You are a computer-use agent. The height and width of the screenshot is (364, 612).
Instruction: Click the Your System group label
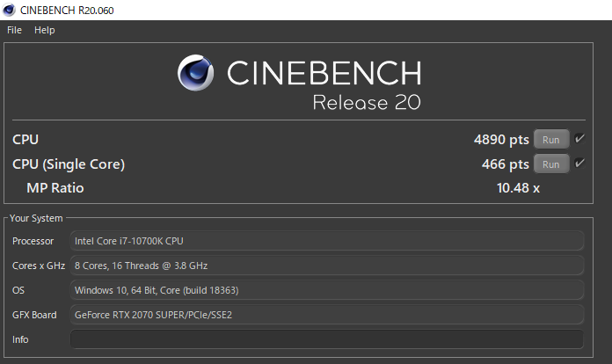coord(36,218)
